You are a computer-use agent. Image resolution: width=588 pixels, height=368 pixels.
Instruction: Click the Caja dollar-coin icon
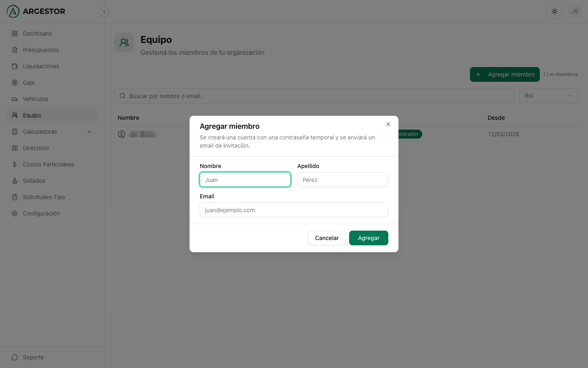(15, 83)
